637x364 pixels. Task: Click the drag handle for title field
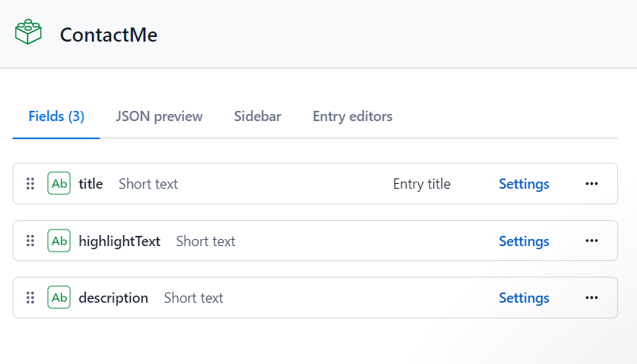(30, 184)
